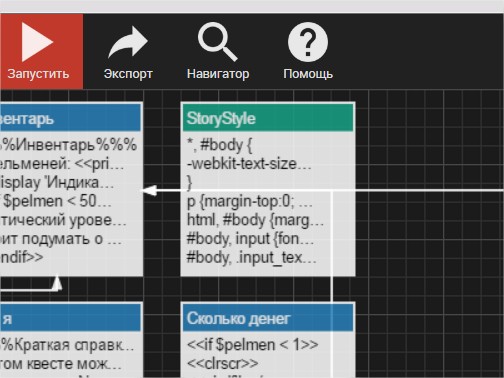
Task: Click the Инвентарь passage body text
Action: pos(68,201)
